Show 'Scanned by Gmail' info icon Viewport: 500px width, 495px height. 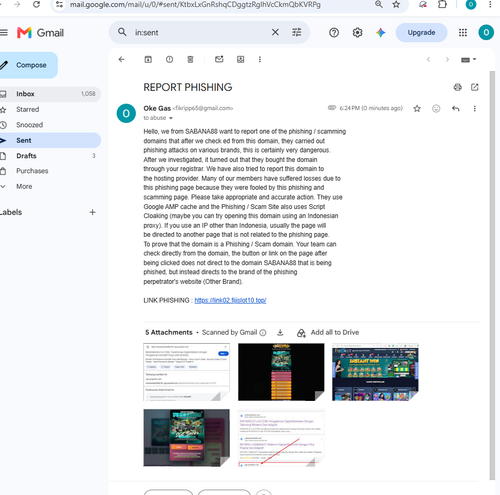(263, 332)
